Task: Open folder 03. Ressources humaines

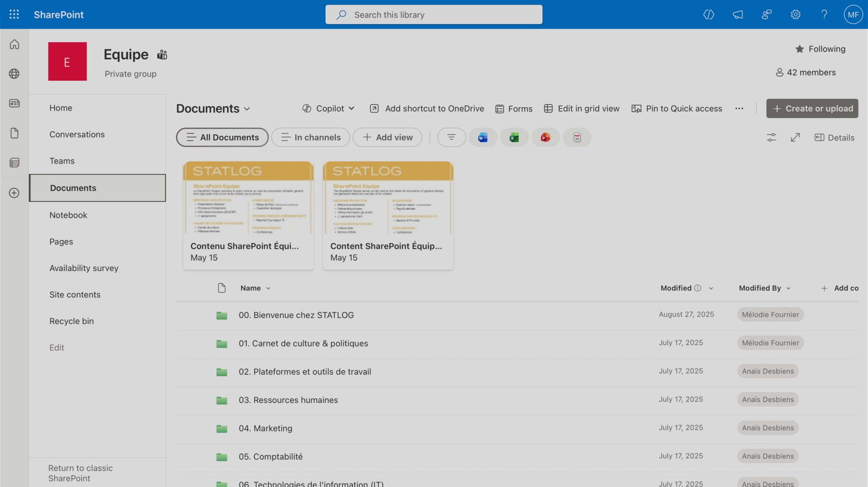Action: pyautogui.click(x=288, y=400)
